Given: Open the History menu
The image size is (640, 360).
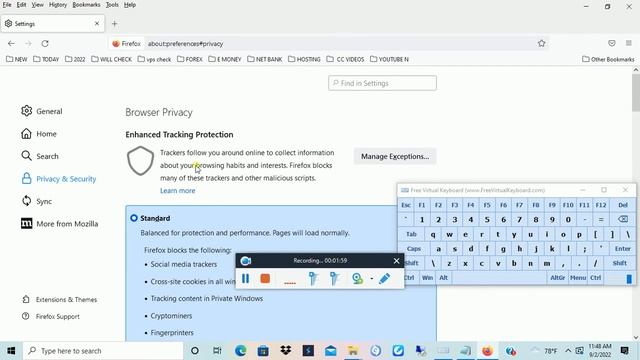Looking at the screenshot, I should pos(58,5).
